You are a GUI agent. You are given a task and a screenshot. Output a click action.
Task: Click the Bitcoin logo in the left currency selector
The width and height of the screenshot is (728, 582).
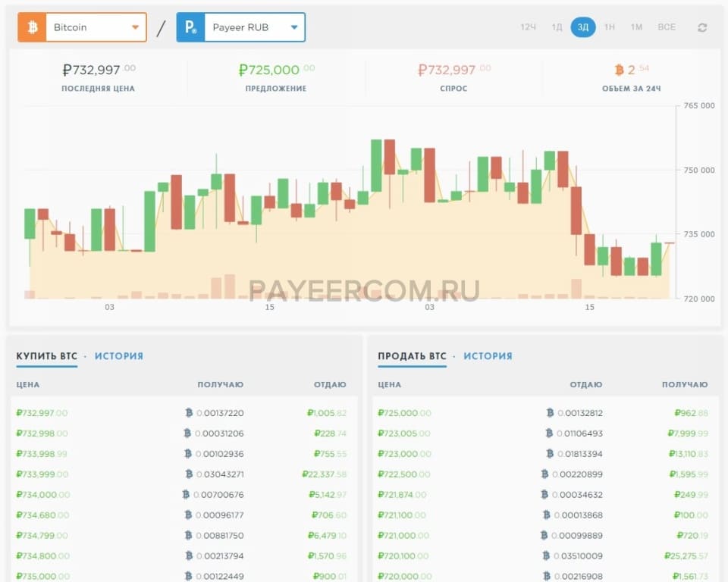click(31, 27)
